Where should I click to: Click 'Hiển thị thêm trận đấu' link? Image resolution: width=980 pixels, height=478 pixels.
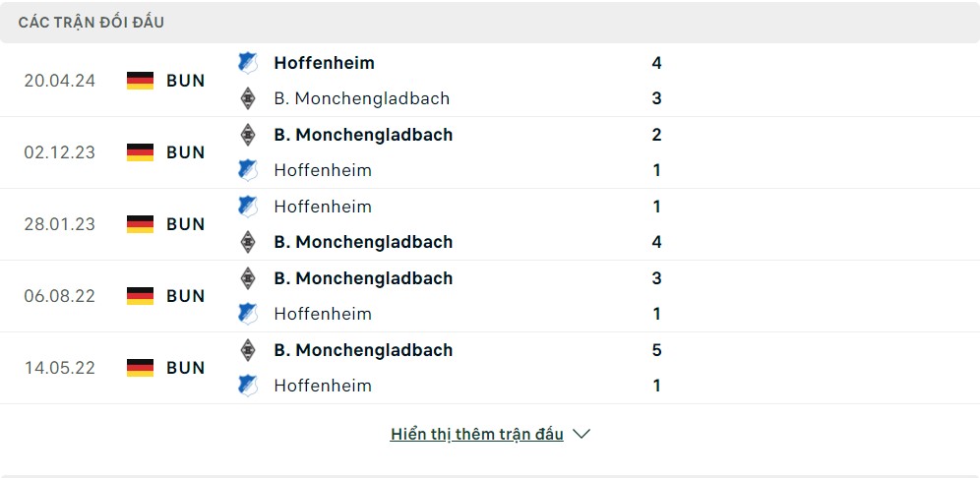tap(477, 434)
